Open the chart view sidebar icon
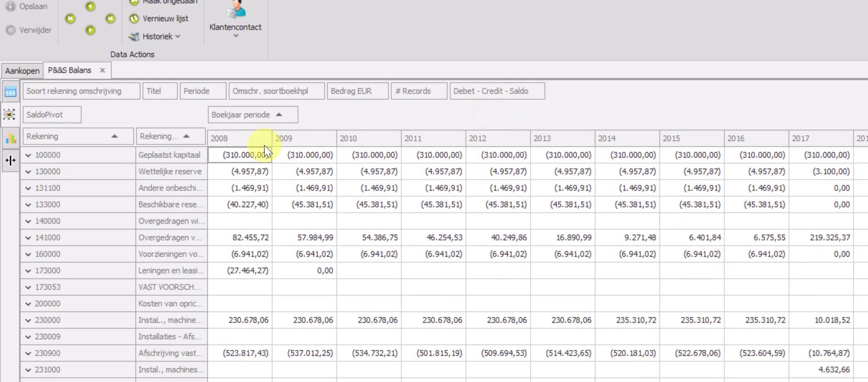 click(x=11, y=138)
